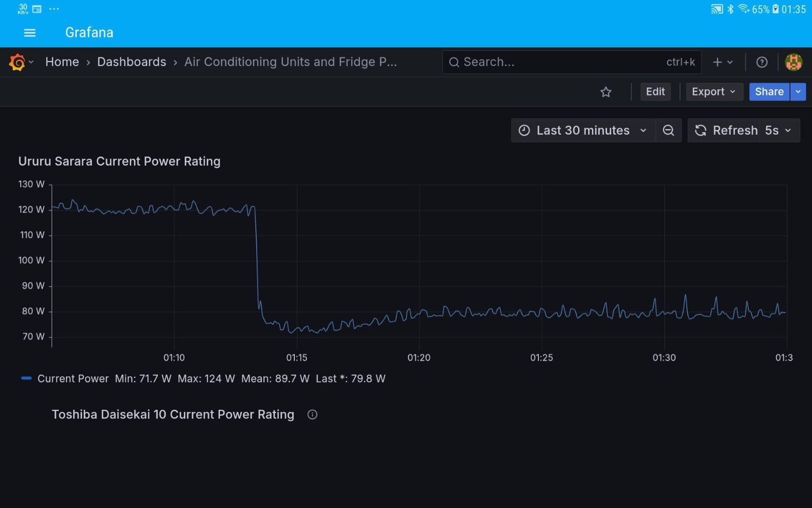Click the Toshiba Daisekai 10 panel title
The height and width of the screenshot is (508, 812).
173,415
